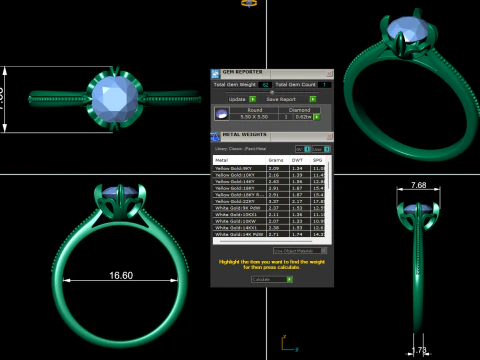This screenshot has height=360, width=480.
Task: Click the 7.68 head width dimension
Action: click(x=418, y=185)
